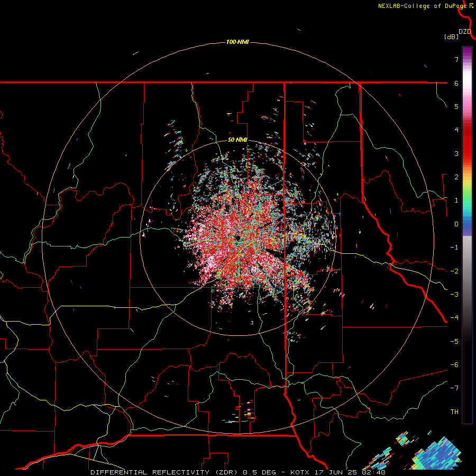Click the [dB] unit label
This screenshot has height=476, width=476.
[451, 36]
